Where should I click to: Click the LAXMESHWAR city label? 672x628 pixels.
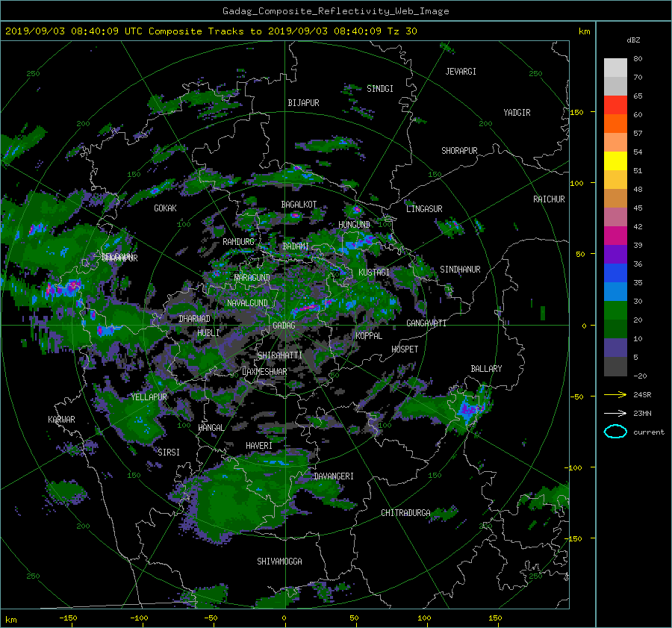coord(264,372)
